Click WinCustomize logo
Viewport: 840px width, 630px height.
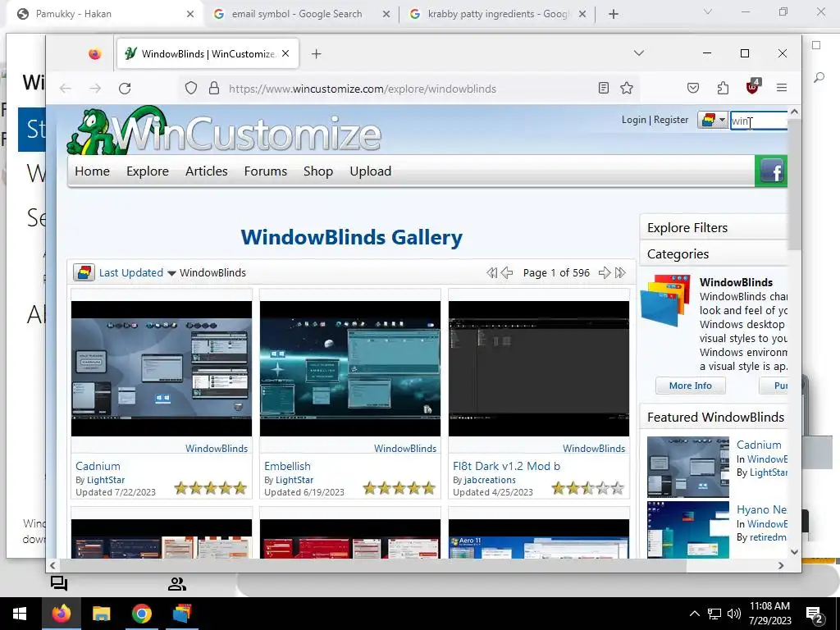[x=224, y=130]
